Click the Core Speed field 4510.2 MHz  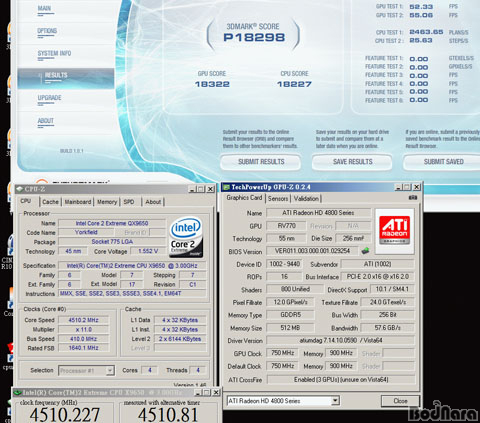point(83,320)
